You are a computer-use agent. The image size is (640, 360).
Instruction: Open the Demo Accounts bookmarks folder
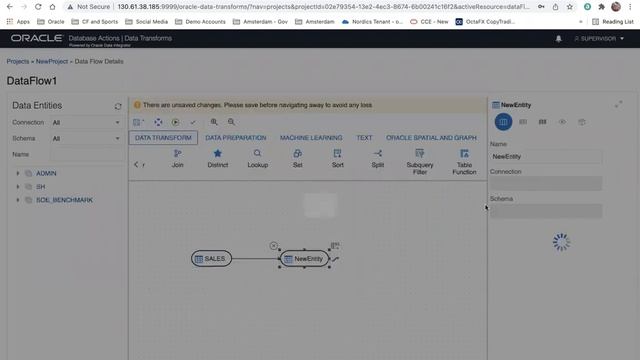point(200,22)
